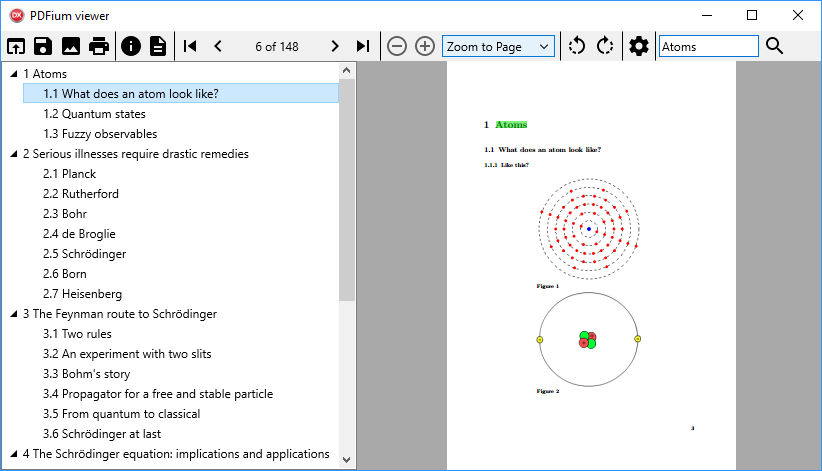This screenshot has height=471, width=822.
Task: Click the search field containing Atoms
Action: [708, 47]
